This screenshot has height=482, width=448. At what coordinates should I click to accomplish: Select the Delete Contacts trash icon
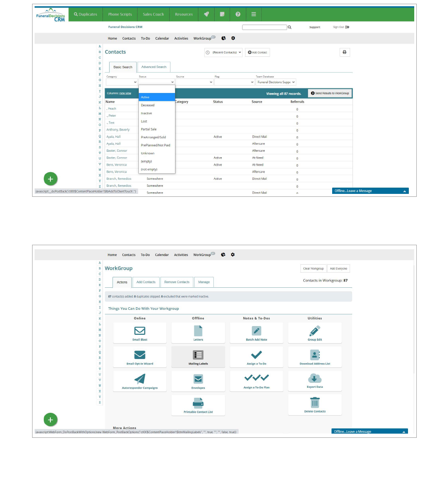coord(315,403)
